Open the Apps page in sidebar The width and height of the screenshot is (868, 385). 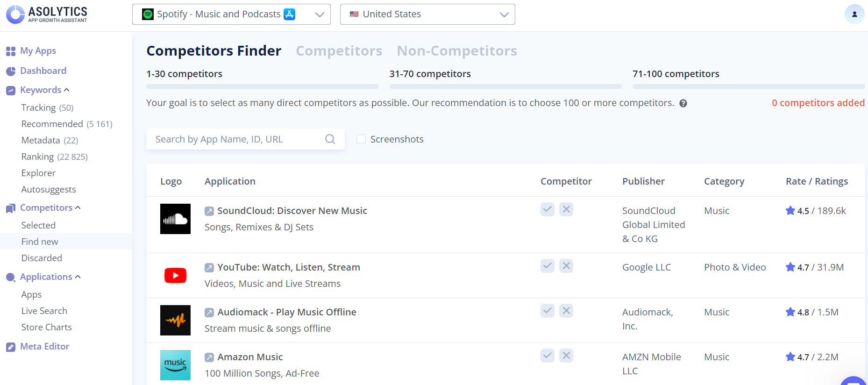click(x=31, y=294)
